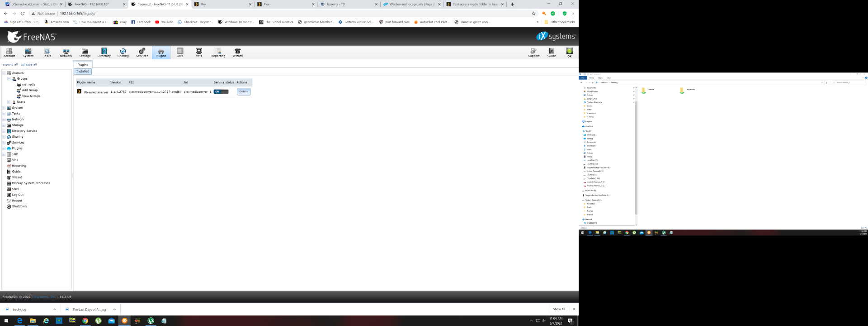Screen dimensions: 868x326
Task: Expand the Sharing tree node
Action: coord(4,137)
